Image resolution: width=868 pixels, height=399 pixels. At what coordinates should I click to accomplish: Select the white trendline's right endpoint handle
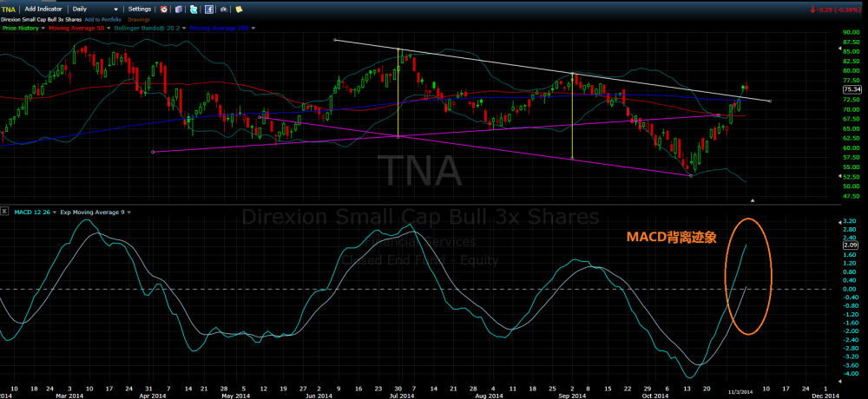click(771, 101)
